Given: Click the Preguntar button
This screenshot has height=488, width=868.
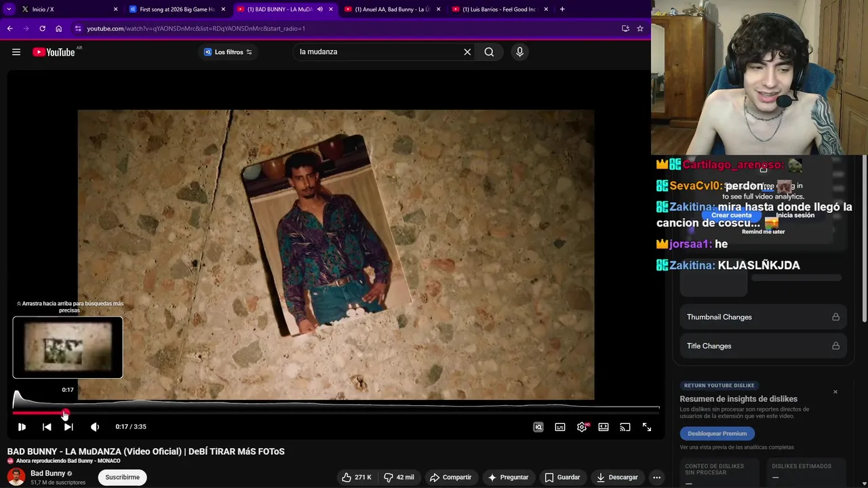Looking at the screenshot, I should [509, 477].
